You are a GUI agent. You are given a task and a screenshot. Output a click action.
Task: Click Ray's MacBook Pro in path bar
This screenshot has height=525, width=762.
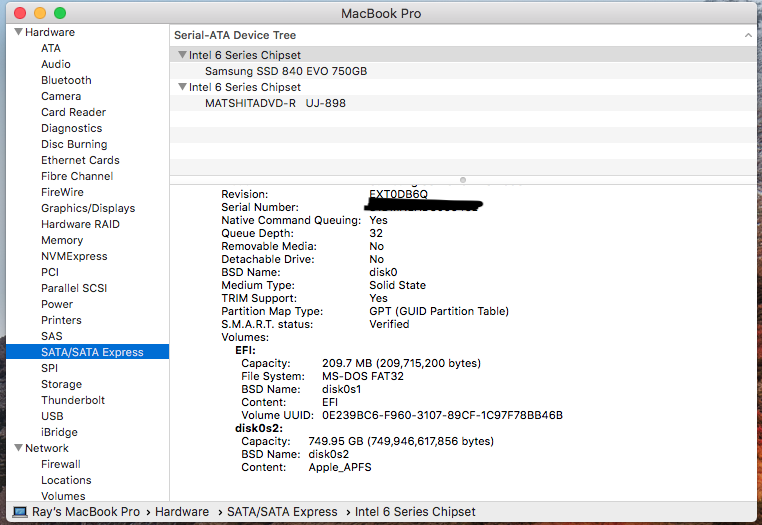[x=86, y=512]
